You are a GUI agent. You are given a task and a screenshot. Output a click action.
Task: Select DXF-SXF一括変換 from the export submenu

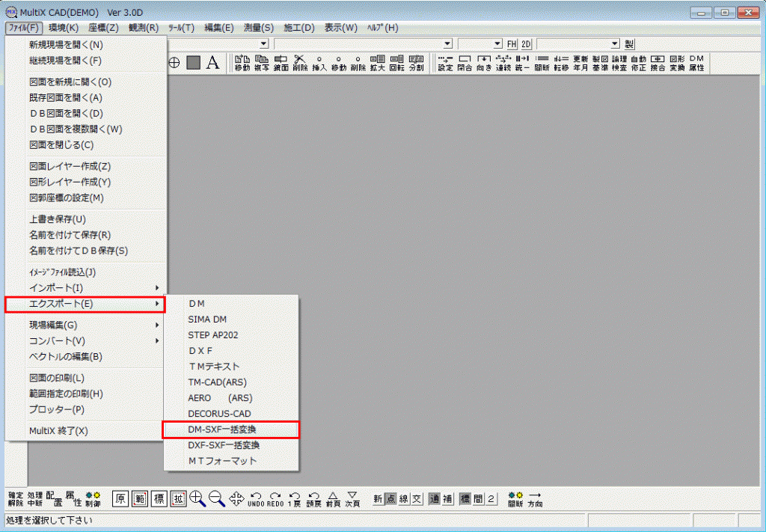coord(224,446)
